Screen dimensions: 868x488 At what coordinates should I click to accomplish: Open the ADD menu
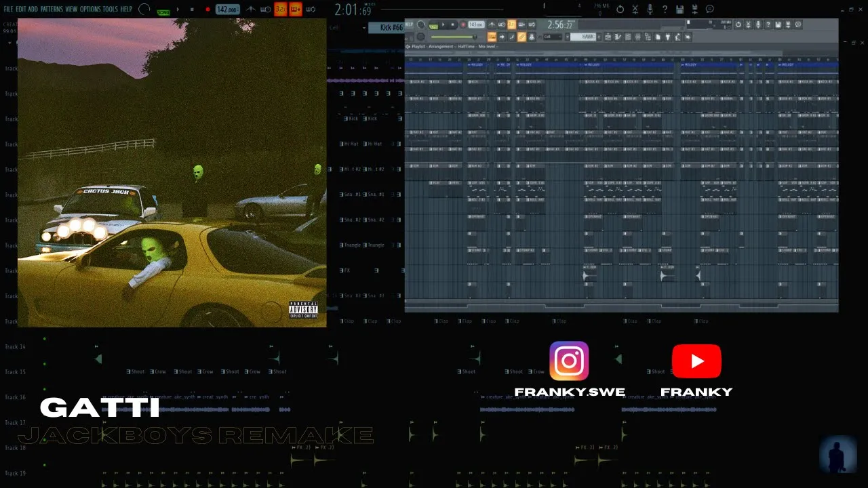click(33, 9)
